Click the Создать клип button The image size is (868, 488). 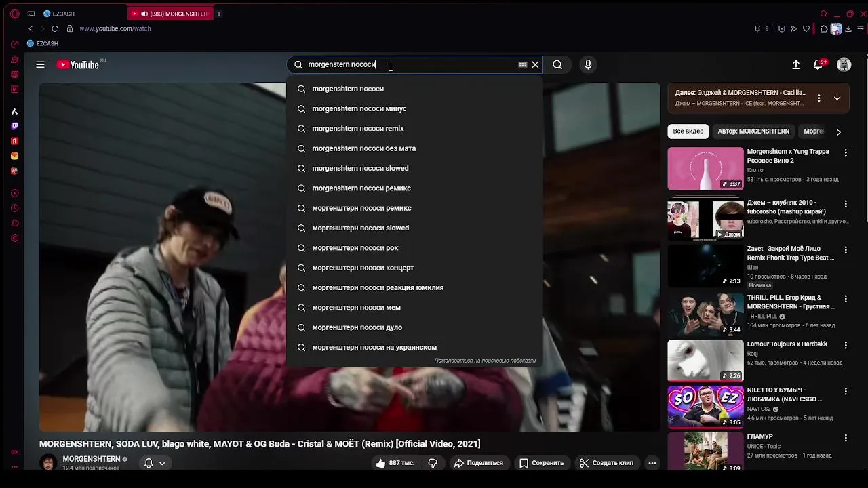click(x=606, y=463)
